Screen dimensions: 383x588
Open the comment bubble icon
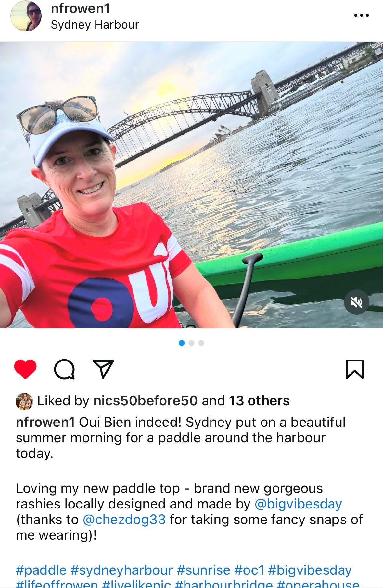tap(64, 369)
